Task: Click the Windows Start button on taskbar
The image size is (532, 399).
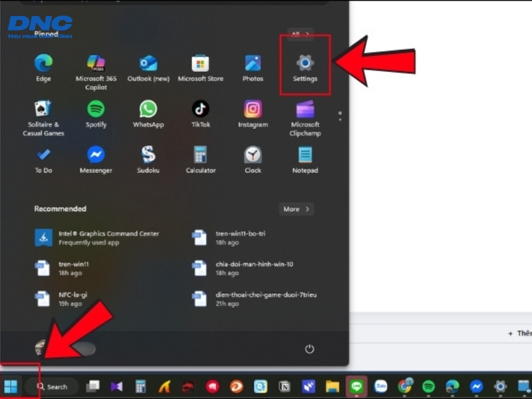Action: 11,386
